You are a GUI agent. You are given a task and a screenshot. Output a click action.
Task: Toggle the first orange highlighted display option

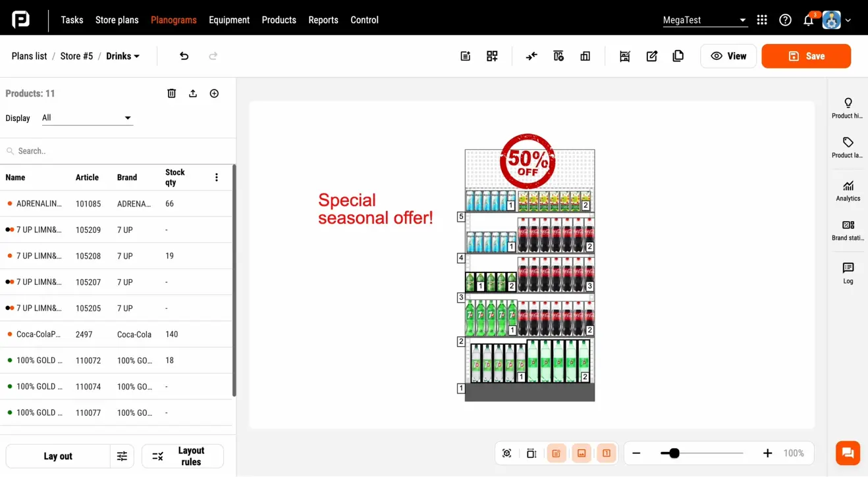[556, 453]
